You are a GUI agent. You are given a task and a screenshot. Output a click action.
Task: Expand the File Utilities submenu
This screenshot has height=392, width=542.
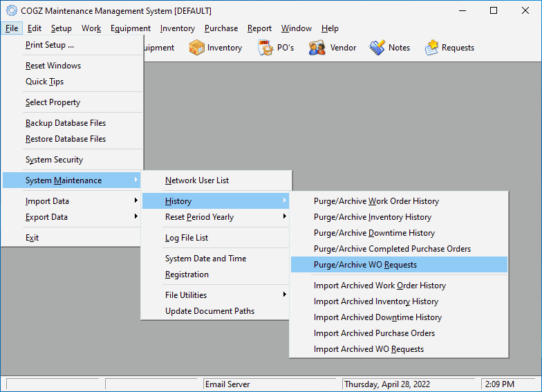[216, 295]
